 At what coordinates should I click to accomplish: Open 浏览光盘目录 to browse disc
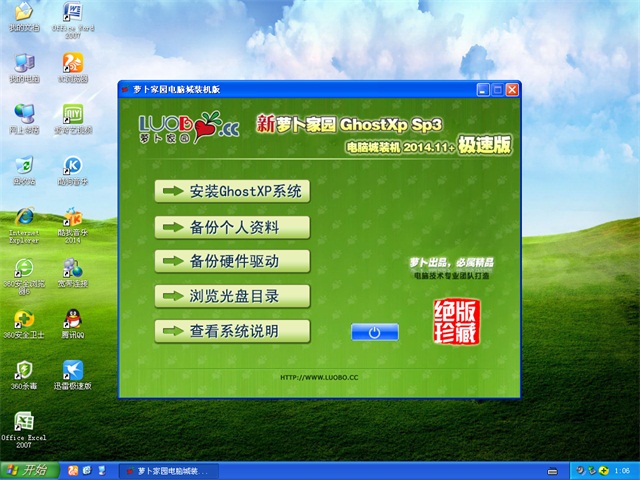coord(232,296)
